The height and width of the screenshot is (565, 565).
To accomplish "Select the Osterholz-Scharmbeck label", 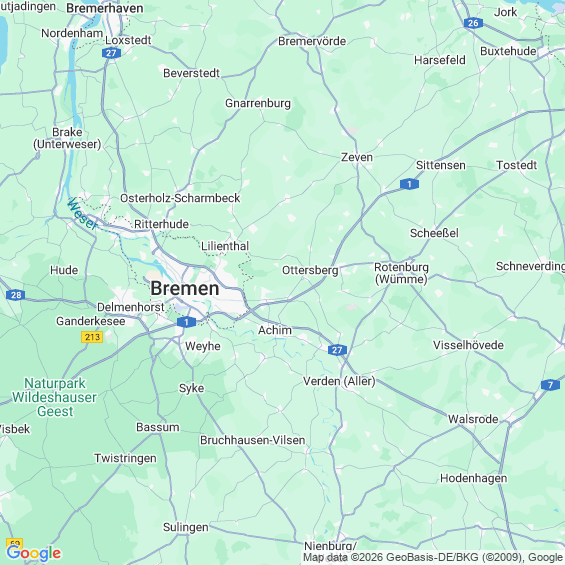I will pyautogui.click(x=180, y=198).
